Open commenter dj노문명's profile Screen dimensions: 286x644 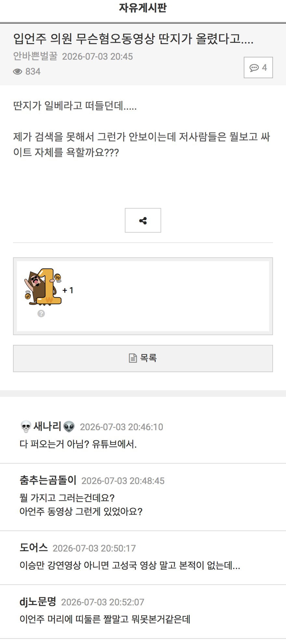click(38, 601)
